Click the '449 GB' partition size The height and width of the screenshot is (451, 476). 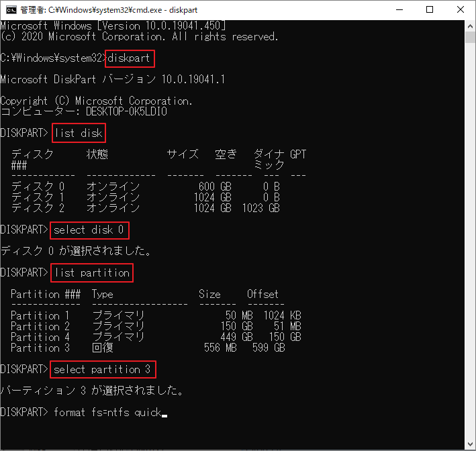coord(237,337)
